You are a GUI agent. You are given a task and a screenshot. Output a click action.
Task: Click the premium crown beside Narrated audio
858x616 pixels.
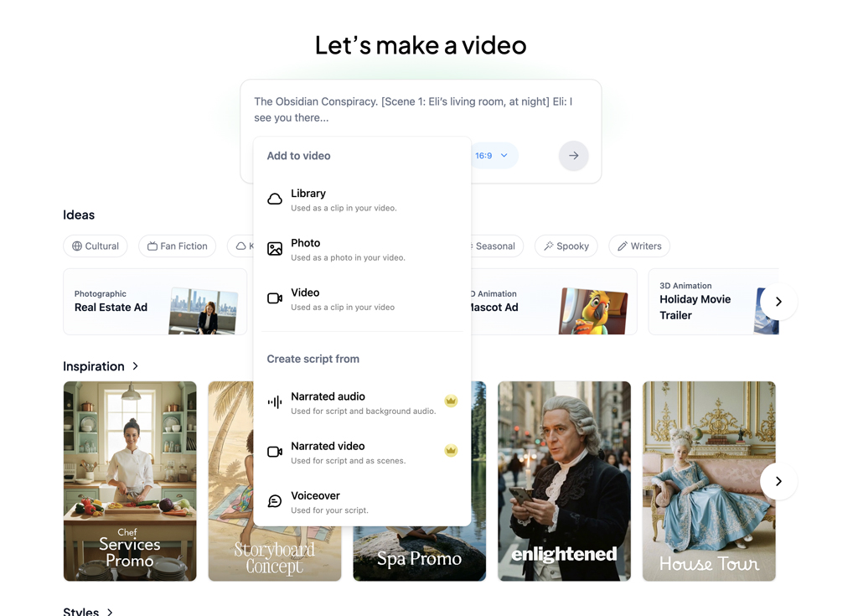point(451,401)
